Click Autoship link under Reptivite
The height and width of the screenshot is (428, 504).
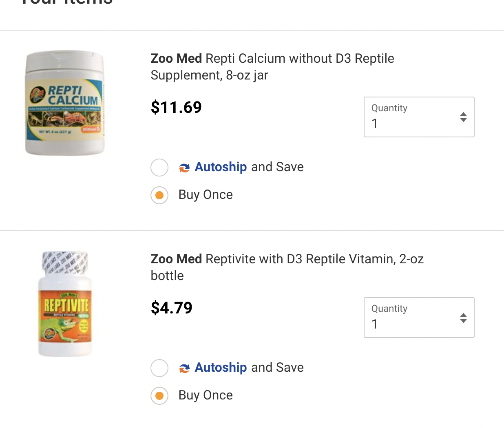[x=221, y=368]
